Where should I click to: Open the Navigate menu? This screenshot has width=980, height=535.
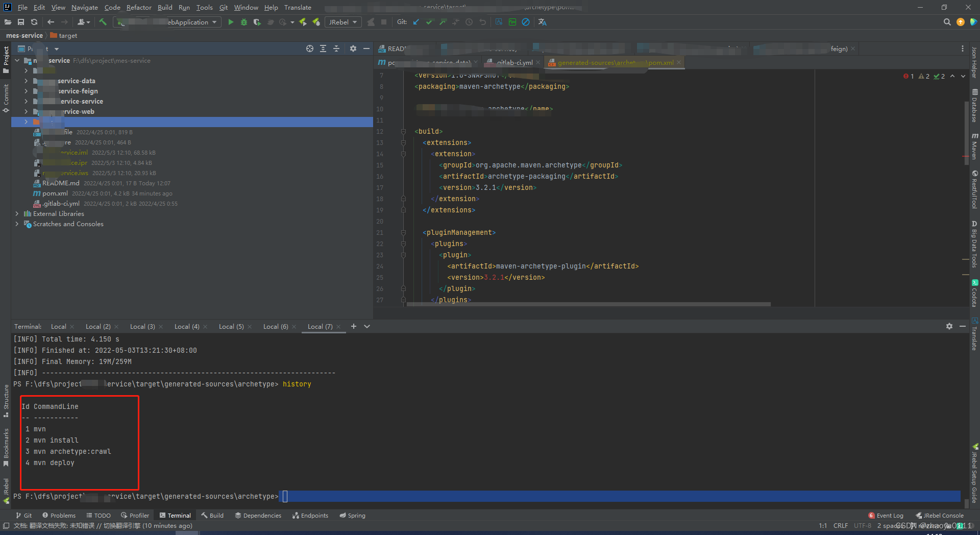tap(84, 7)
